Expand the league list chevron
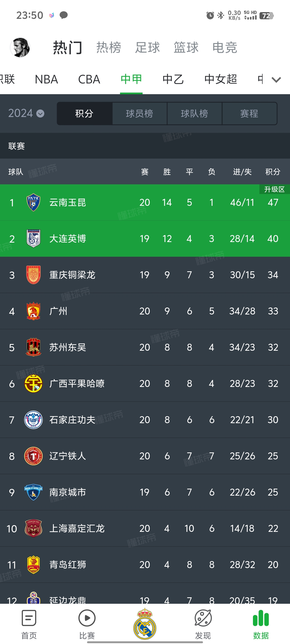The image size is (290, 644). coord(276,80)
